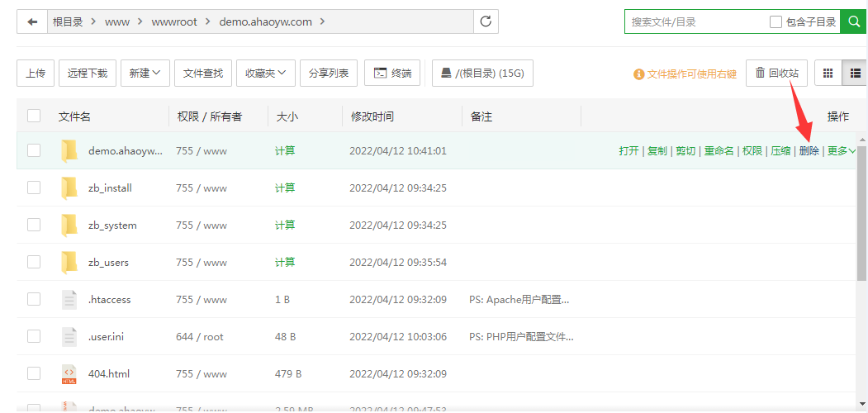Expand the 更多 actions menu

[842, 151]
